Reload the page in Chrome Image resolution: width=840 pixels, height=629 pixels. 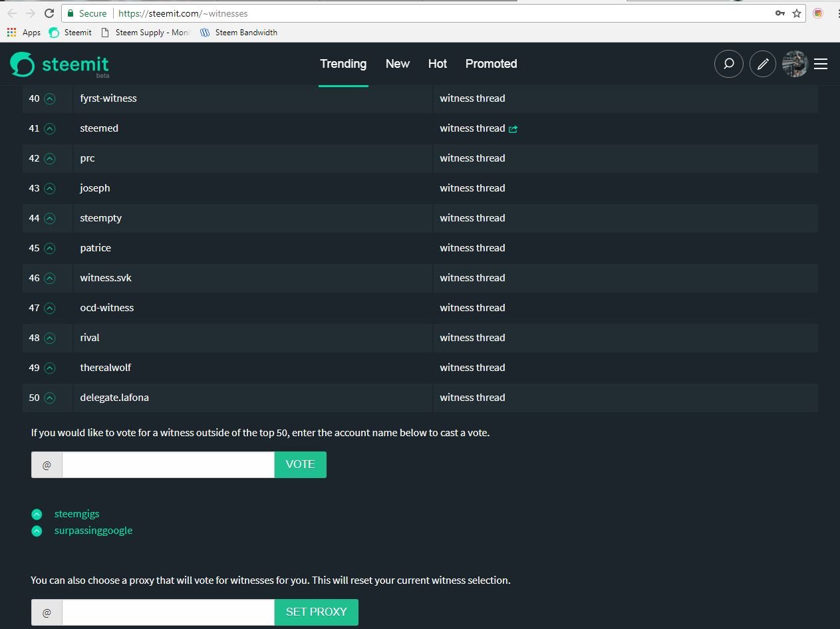pyautogui.click(x=49, y=13)
